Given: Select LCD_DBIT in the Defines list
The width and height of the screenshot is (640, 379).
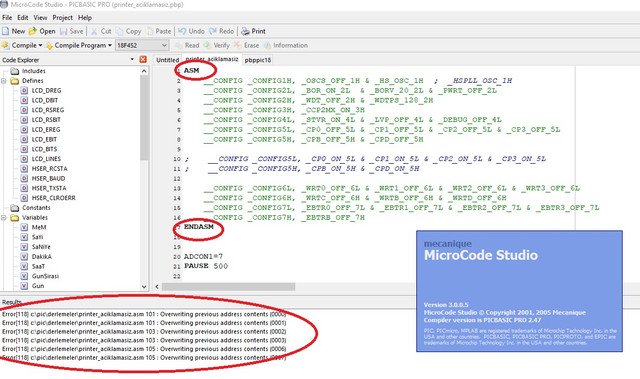Looking at the screenshot, I should pyautogui.click(x=45, y=100).
